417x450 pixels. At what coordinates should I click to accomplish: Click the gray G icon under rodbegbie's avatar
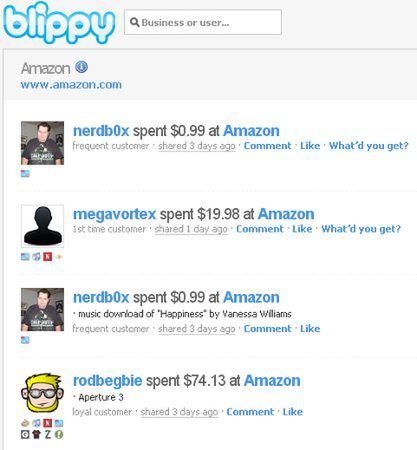tap(25, 434)
